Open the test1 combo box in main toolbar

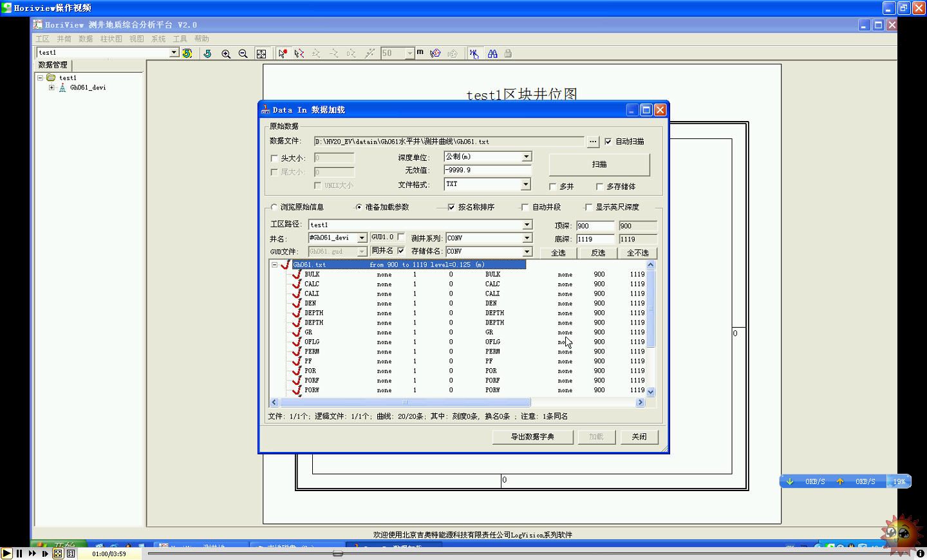(174, 52)
